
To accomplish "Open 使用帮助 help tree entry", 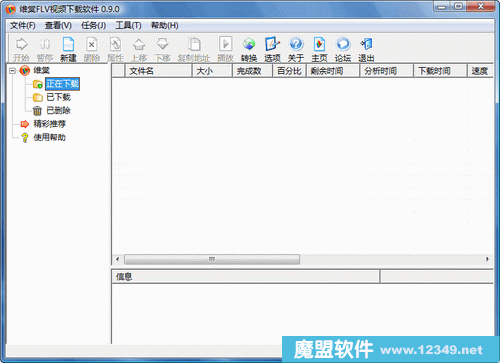I will [50, 137].
